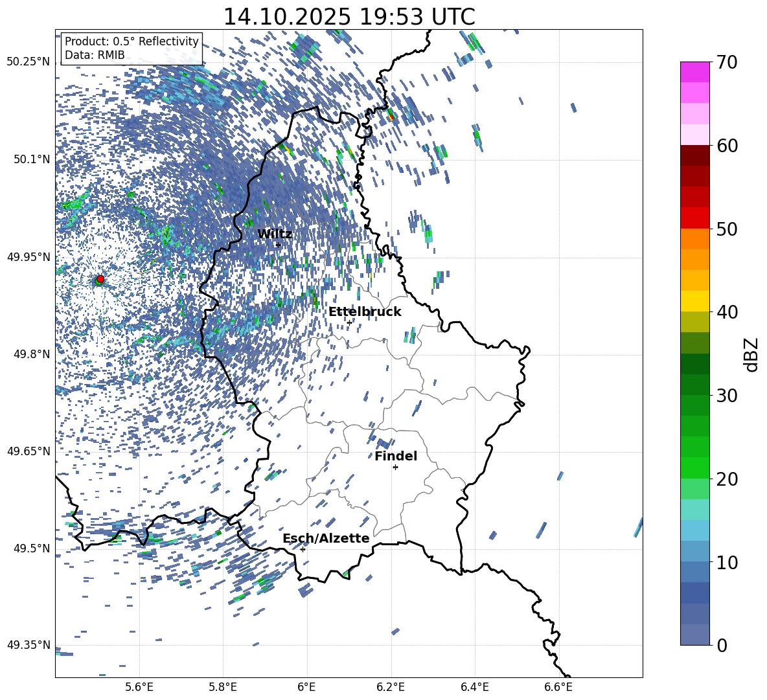Click the red radar site marker

(x=100, y=278)
